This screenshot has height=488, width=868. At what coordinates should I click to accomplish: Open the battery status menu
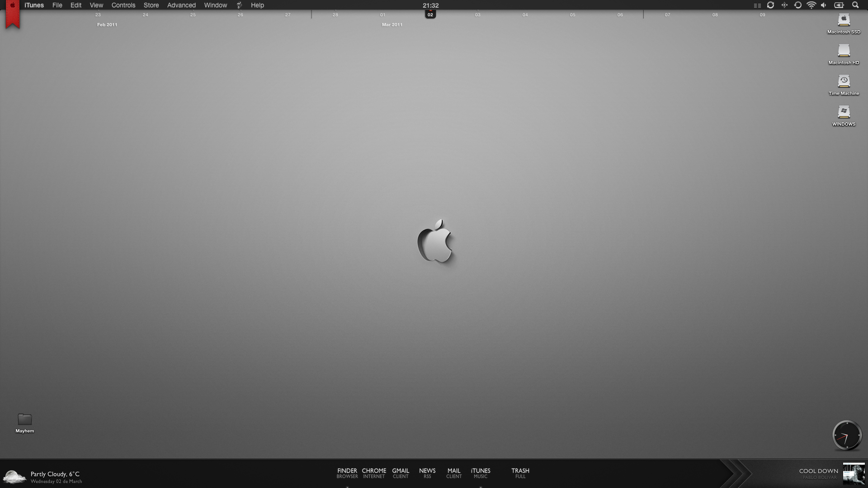pos(839,5)
